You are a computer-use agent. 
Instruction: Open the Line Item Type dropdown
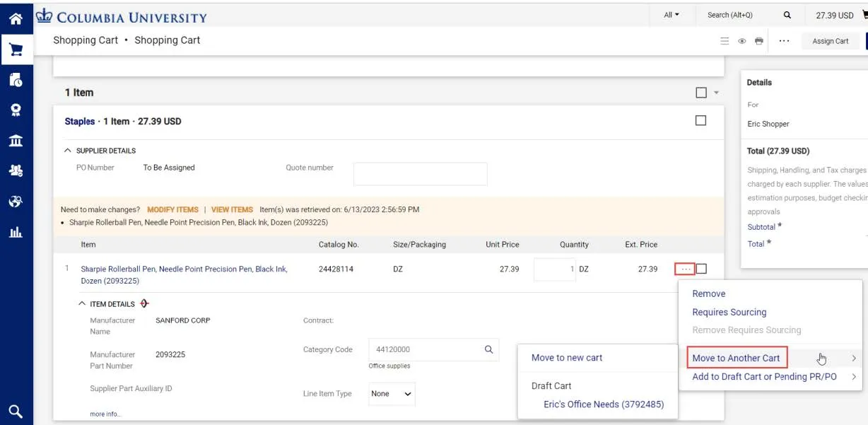coord(392,394)
